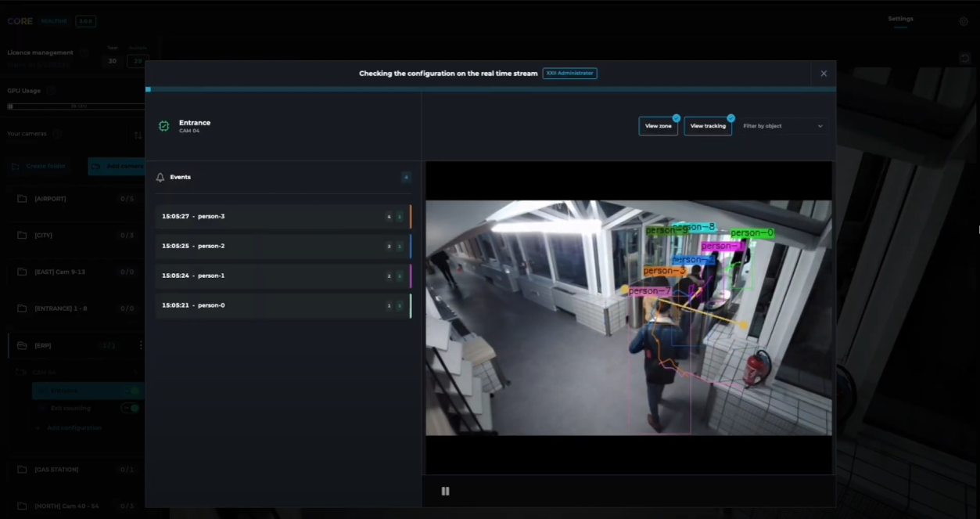Click the [EAST] Cam 9-13 folder icon

click(22, 272)
